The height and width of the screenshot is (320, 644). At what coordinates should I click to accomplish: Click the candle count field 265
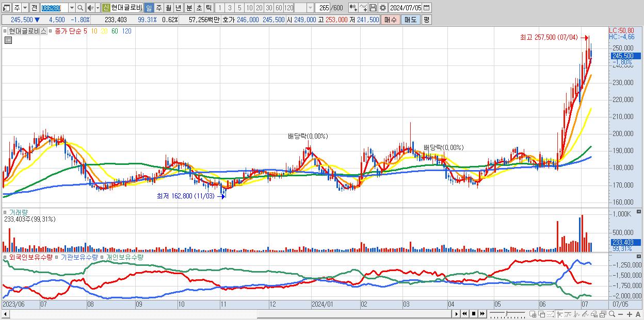pos(323,8)
